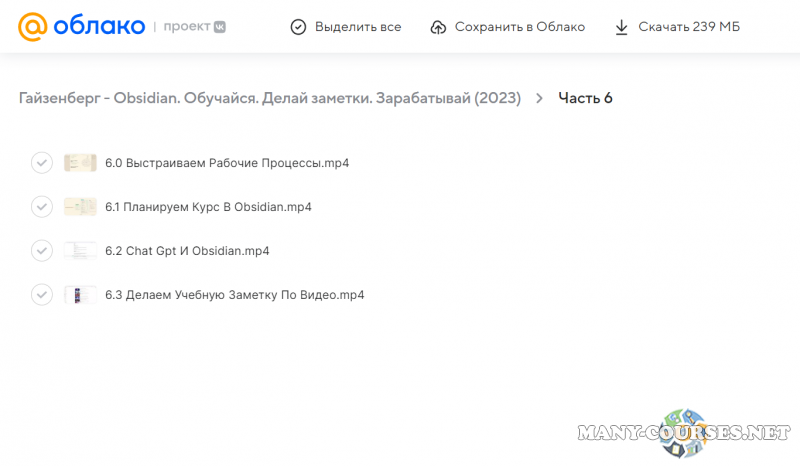Viewport: 800px width, 466px height.
Task: Select checkbox next to 6.1 Планируем Курс
Action: tap(41, 207)
